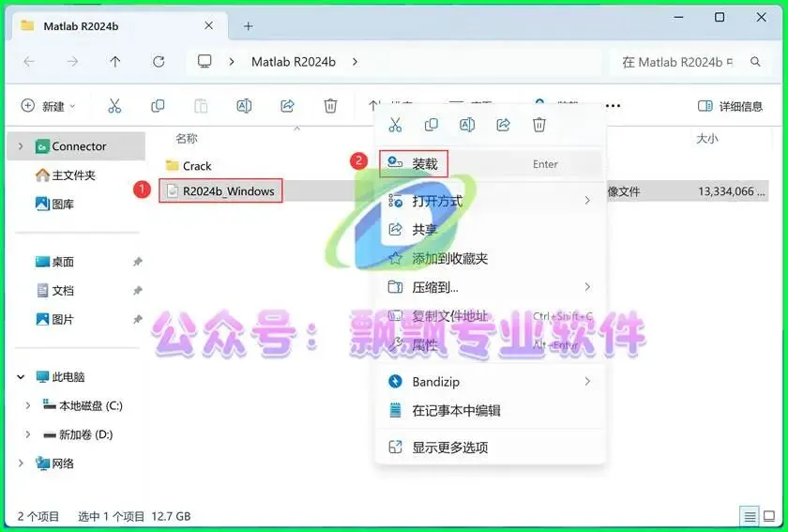The image size is (788, 532).
Task: Click the Cut scissors icon in the context menu
Action: pos(395,125)
